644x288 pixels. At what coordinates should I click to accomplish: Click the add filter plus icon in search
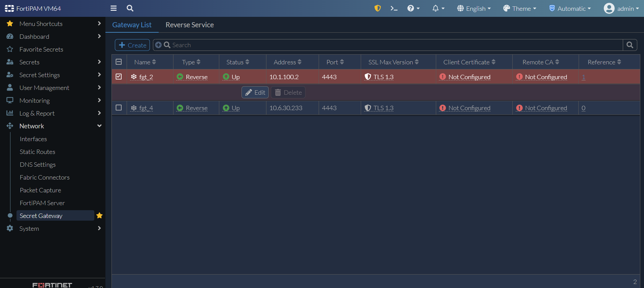coord(158,45)
